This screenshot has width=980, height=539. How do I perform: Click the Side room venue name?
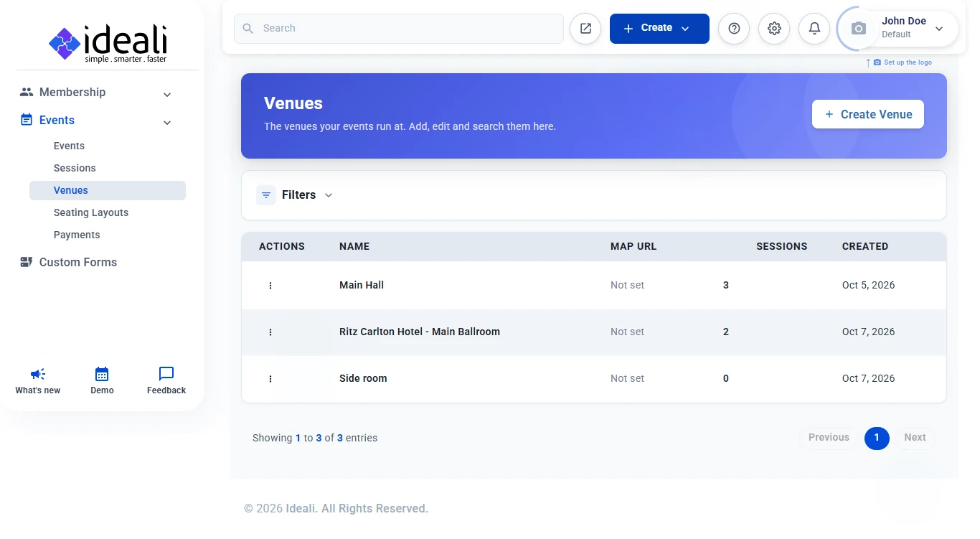[x=363, y=378]
